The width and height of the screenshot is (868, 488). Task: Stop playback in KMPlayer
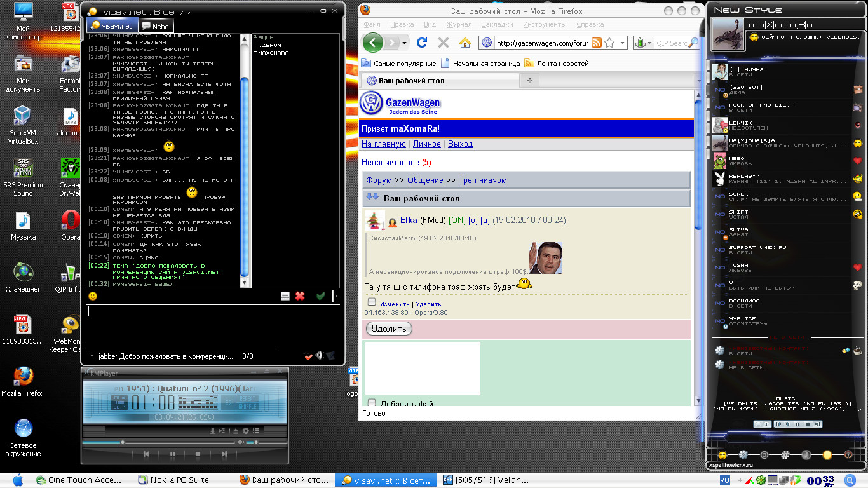[x=198, y=454]
